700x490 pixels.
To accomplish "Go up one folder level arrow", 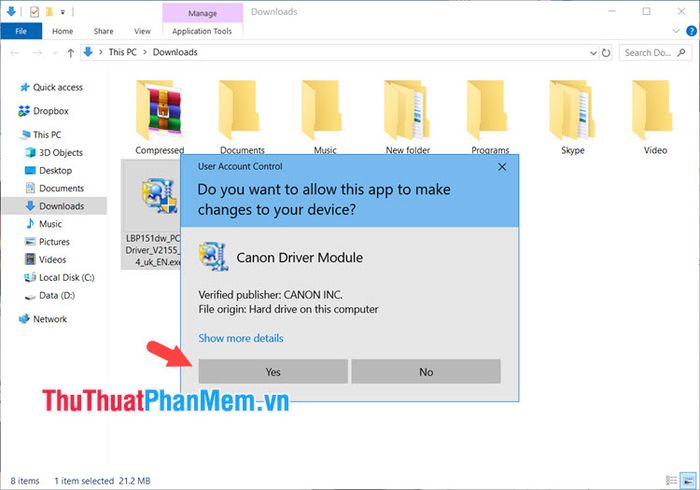I will 71,53.
